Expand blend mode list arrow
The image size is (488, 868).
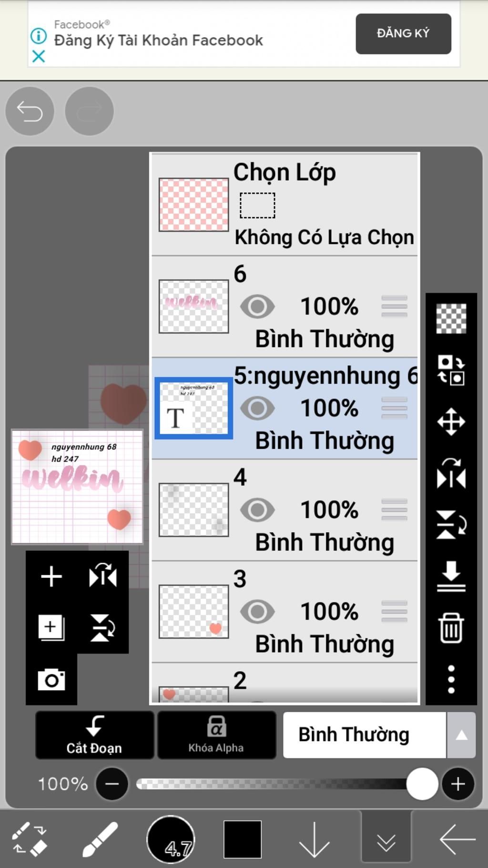pos(461,735)
